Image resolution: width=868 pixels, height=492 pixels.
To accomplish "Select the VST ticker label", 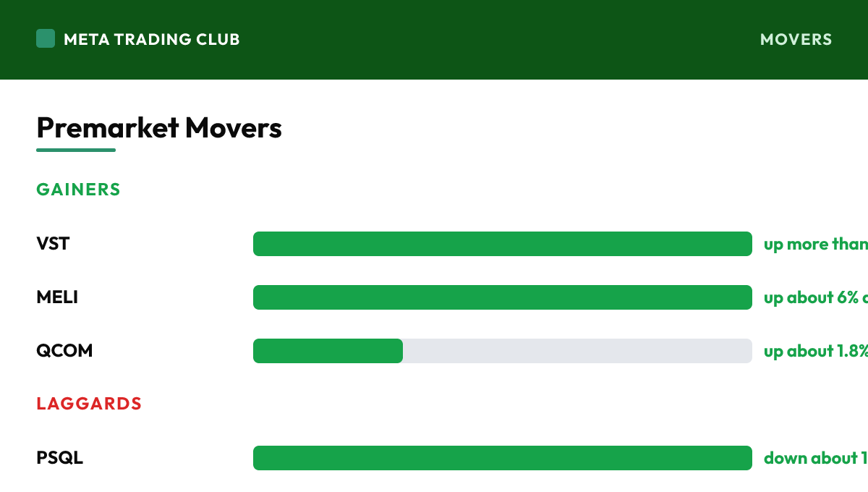I will tap(53, 244).
